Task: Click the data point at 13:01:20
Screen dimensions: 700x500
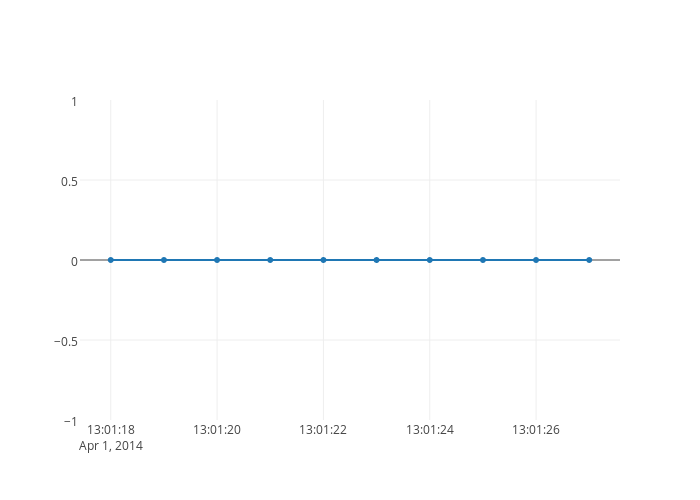Action: 217,260
